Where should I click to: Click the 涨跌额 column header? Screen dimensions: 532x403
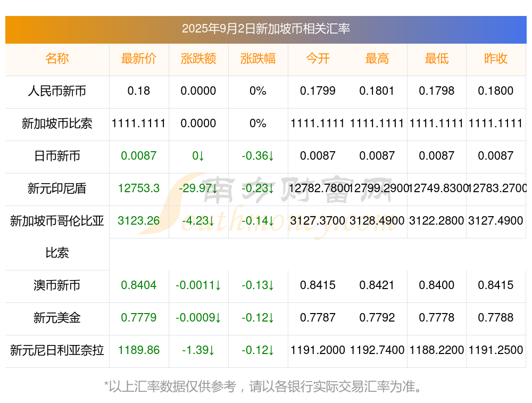[198, 59]
